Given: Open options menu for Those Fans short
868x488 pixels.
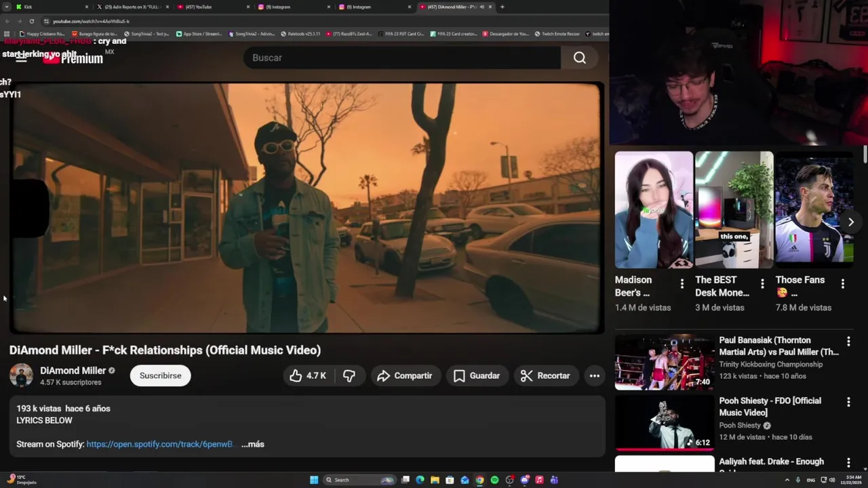Looking at the screenshot, I should point(843,284).
